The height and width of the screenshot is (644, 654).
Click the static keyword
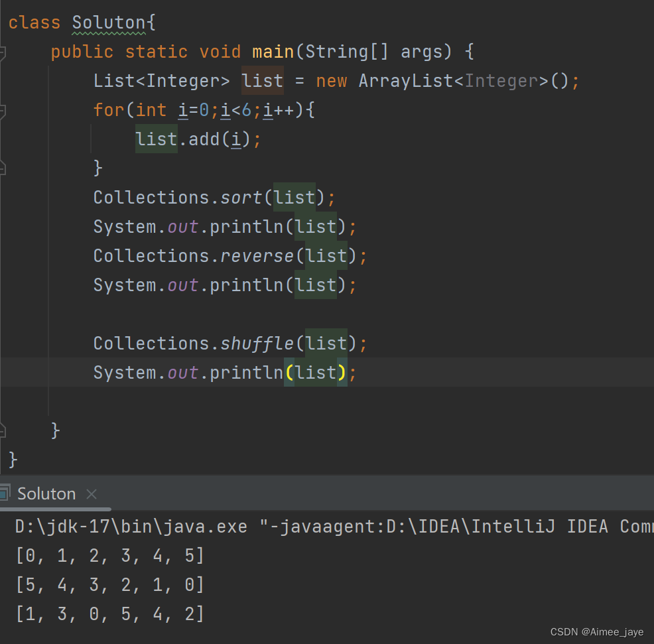157,52
